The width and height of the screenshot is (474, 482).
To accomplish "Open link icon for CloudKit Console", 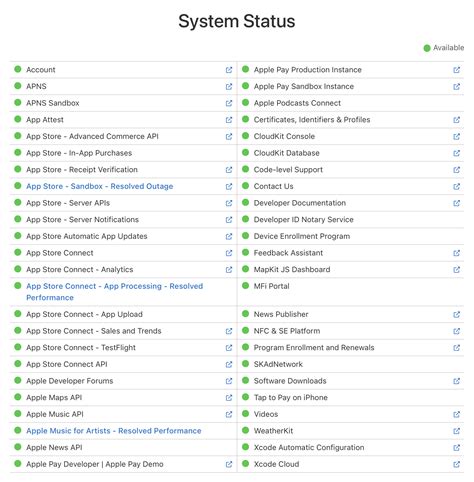I will (x=457, y=136).
